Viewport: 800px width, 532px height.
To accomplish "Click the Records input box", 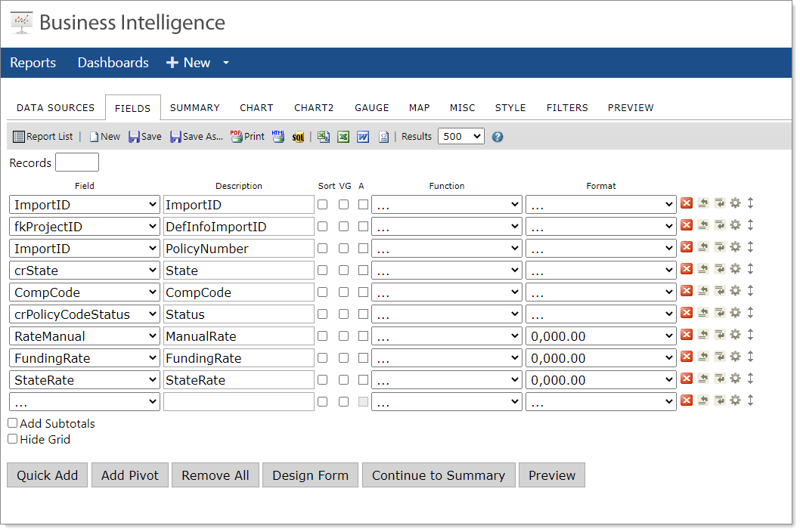I will [x=77, y=162].
